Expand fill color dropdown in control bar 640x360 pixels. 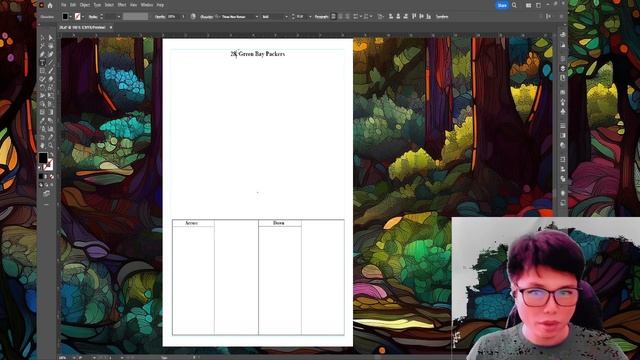(71, 17)
